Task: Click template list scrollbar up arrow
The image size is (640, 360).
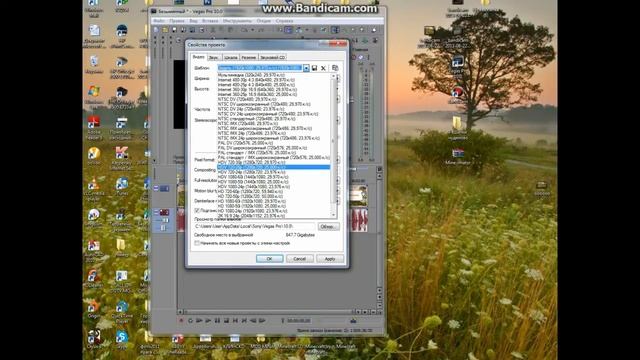Action: pyautogui.click(x=333, y=76)
